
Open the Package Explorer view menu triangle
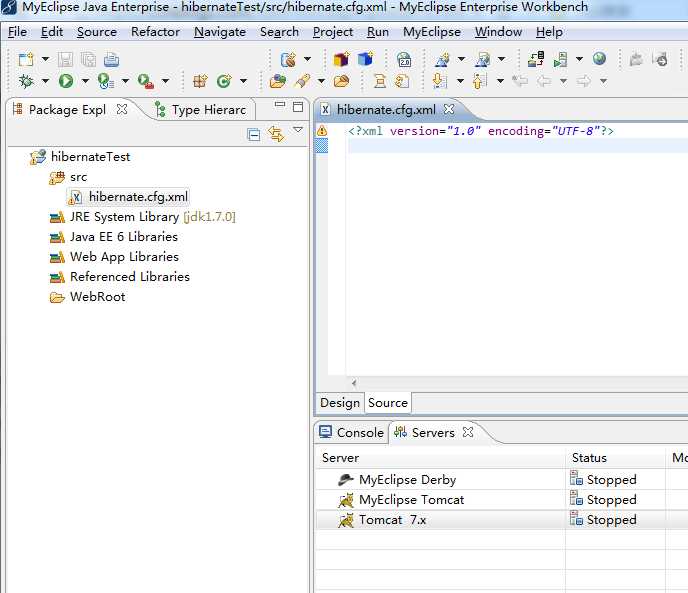click(298, 129)
